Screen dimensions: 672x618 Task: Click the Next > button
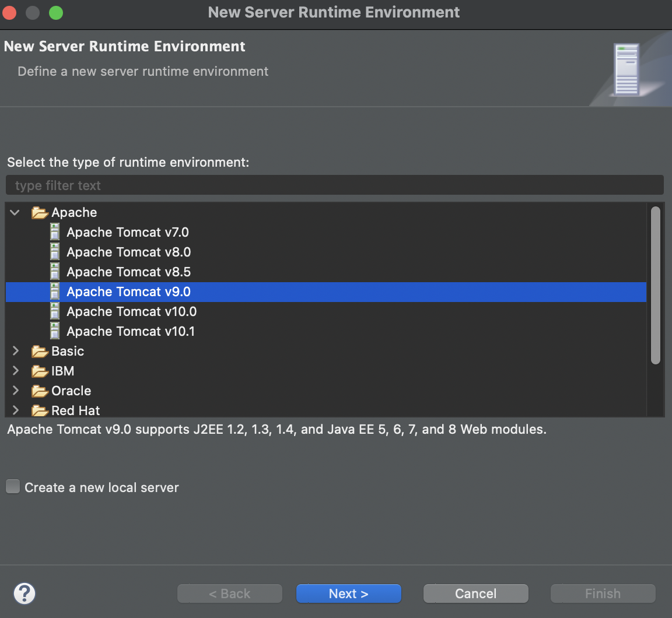click(x=348, y=594)
